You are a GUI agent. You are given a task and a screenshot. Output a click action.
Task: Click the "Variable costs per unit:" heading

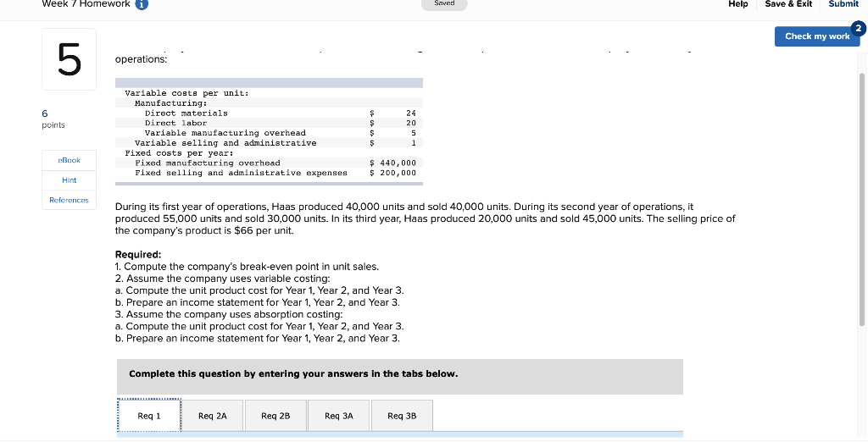click(186, 93)
